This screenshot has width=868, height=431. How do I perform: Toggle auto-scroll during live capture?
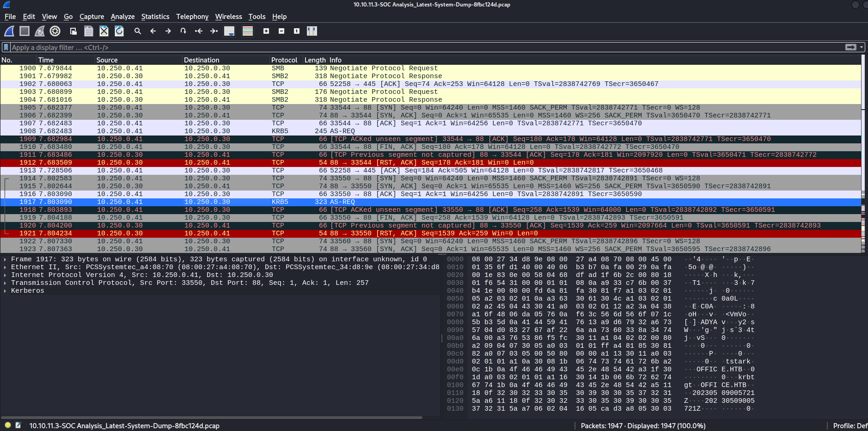(x=229, y=31)
